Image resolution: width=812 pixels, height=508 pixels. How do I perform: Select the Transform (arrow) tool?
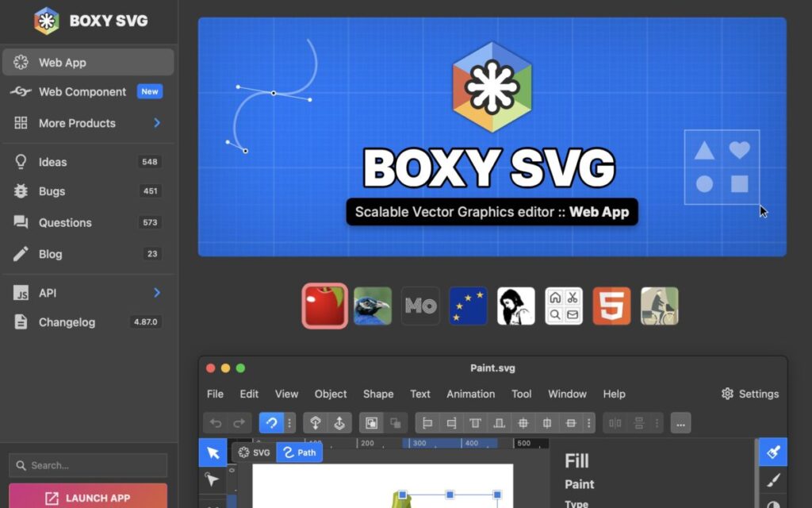[x=213, y=452]
